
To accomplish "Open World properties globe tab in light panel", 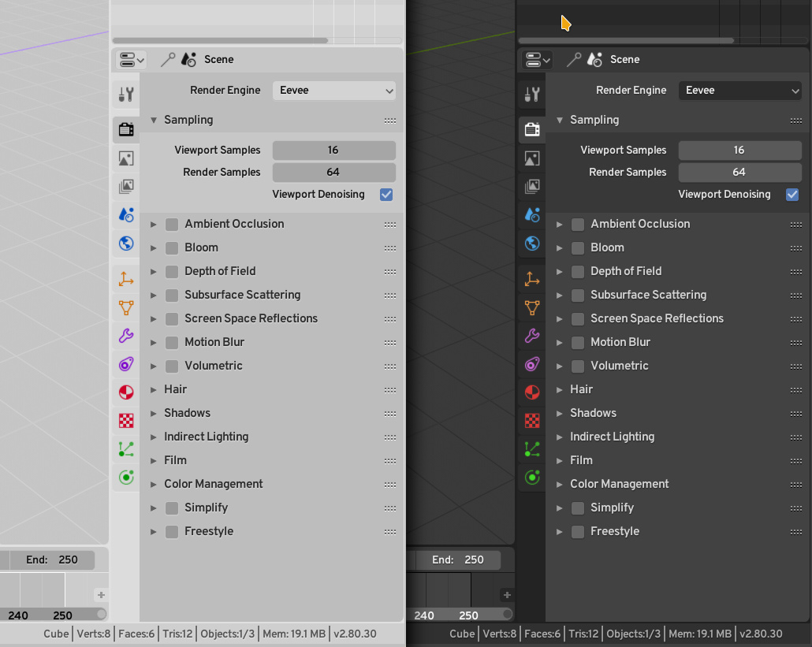I will 126,244.
